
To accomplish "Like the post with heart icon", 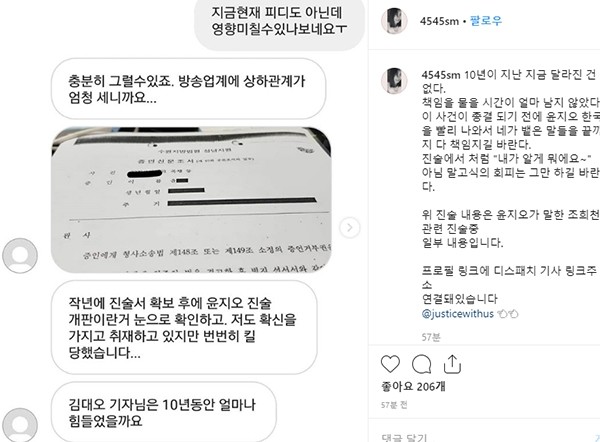I will 390,364.
